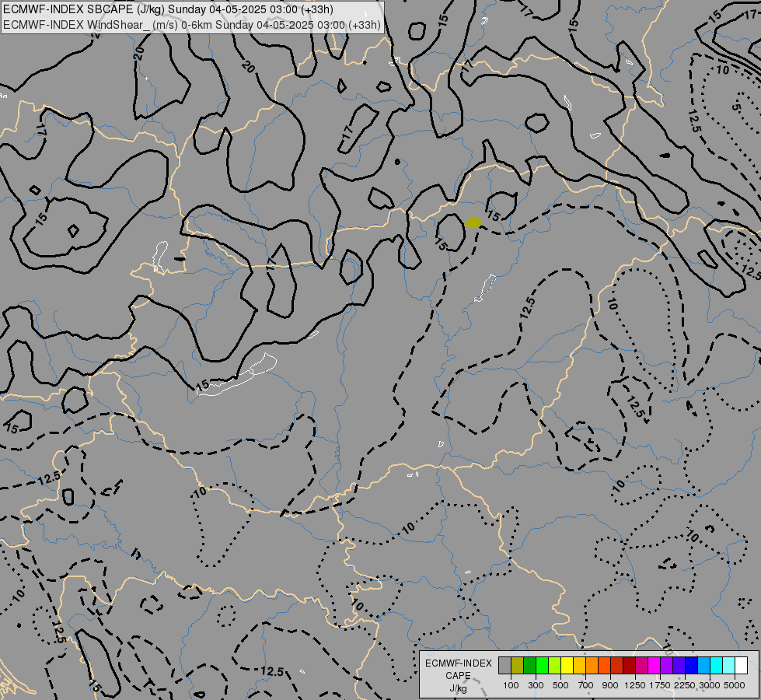Click the dotted contour label 5
Image resolution: width=761 pixels, height=700 pixels.
[736, 107]
